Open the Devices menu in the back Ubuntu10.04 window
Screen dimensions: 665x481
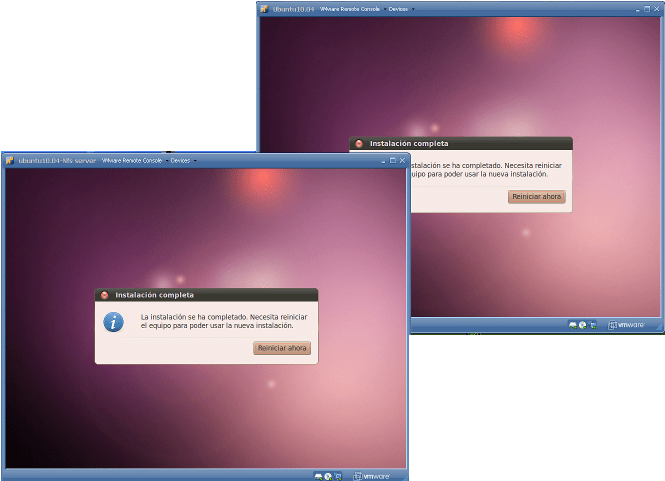tap(401, 9)
